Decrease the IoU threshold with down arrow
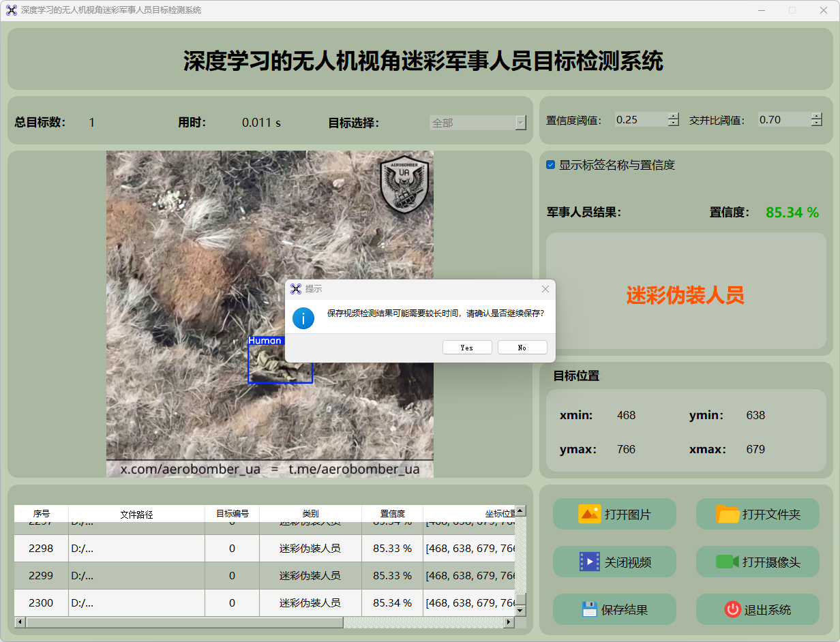The height and width of the screenshot is (642, 840). click(x=817, y=123)
